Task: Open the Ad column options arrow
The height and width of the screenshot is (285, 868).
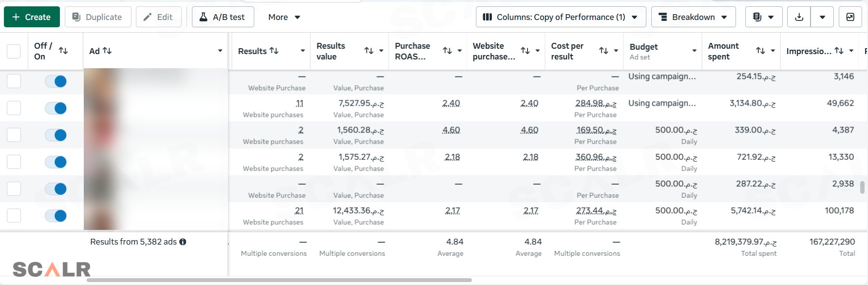Action: (220, 51)
